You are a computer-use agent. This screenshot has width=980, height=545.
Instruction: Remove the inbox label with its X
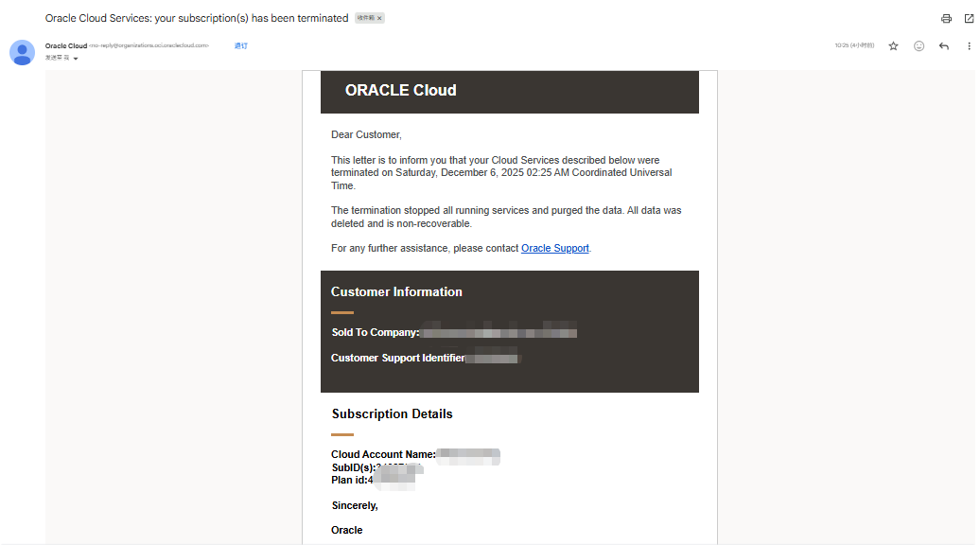(x=379, y=18)
